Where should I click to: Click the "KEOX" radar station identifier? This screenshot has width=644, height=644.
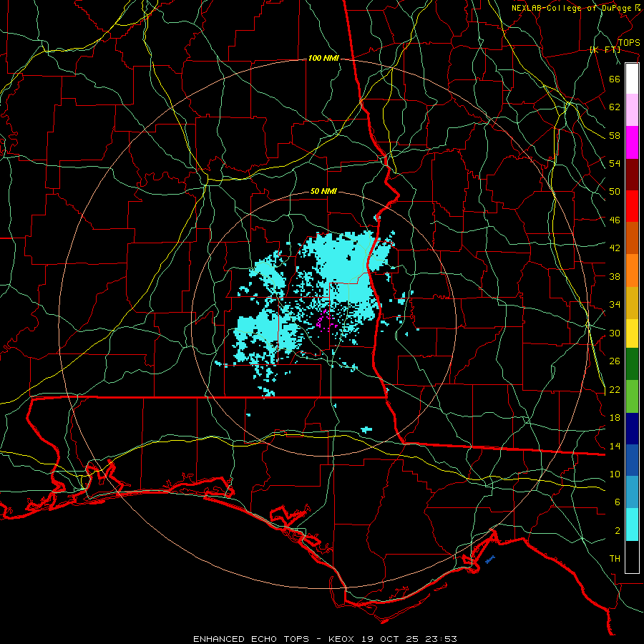click(342, 639)
